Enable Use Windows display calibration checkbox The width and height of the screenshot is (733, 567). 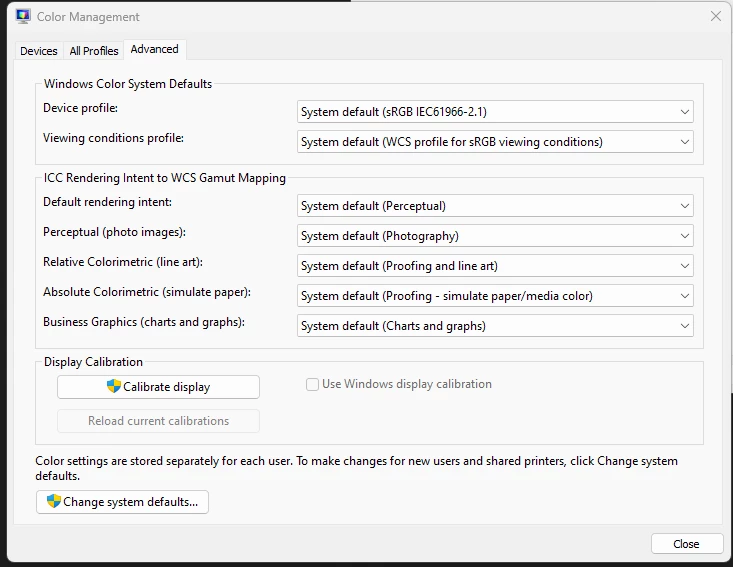tap(312, 384)
